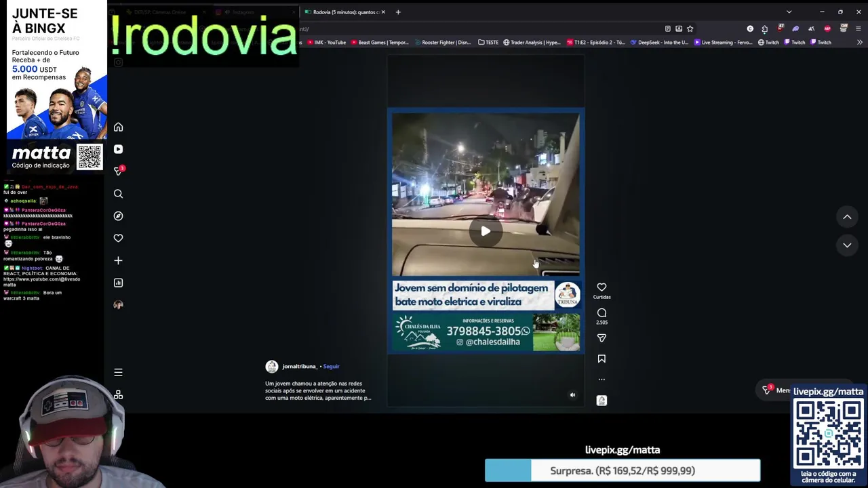868x488 pixels.
Task: Open the reel's audio thumbnail
Action: click(x=601, y=401)
